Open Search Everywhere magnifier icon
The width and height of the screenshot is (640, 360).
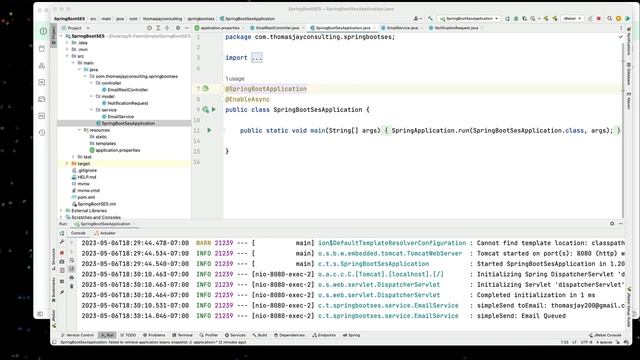pyautogui.click(x=609, y=18)
